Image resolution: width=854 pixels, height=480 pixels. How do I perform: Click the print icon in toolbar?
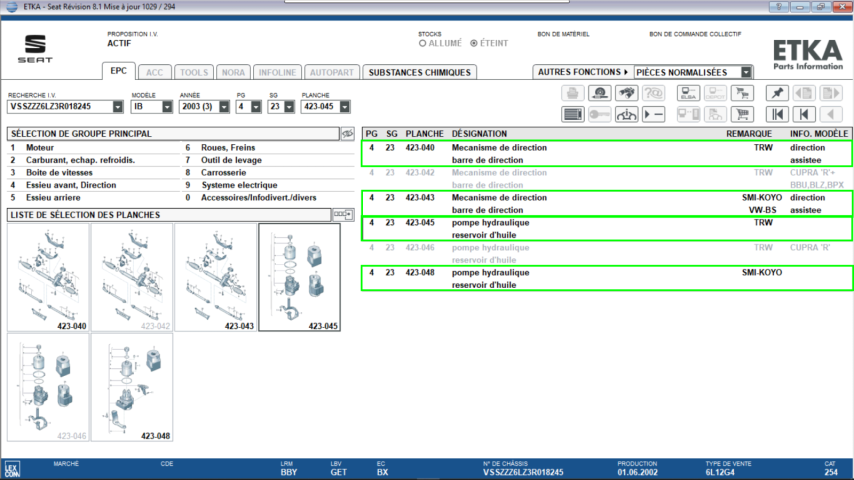572,93
